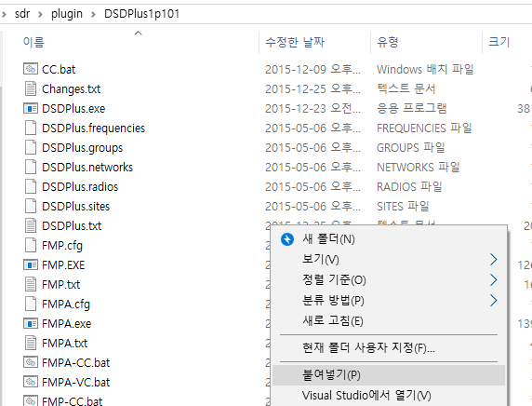This screenshot has width=532, height=406.
Task: Expand the 보기(V) submenu arrow
Action: [493, 260]
